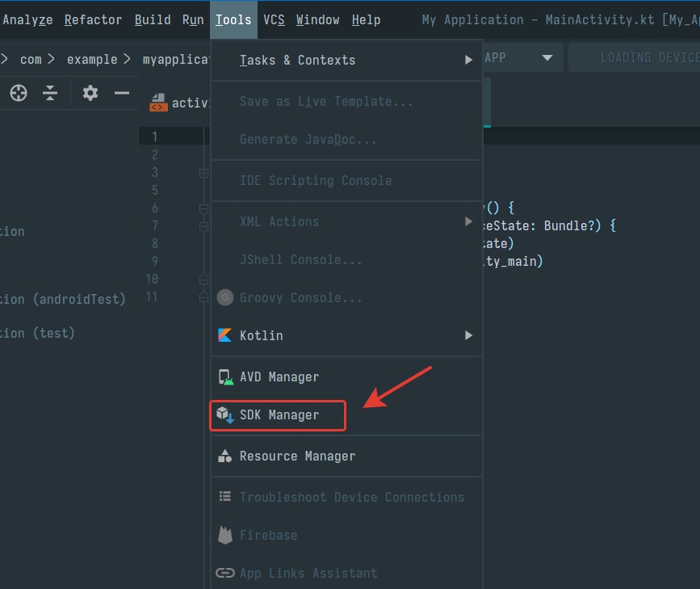The image size is (700, 589).
Task: Open the Refactor menu
Action: tap(93, 20)
